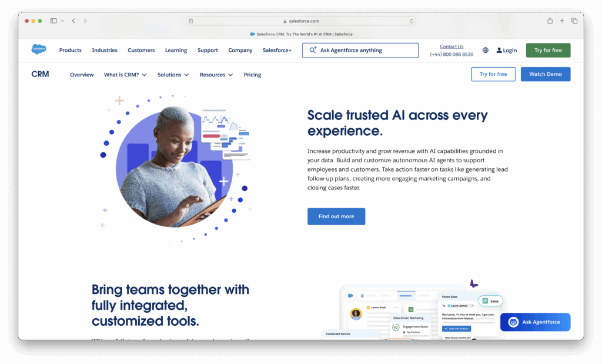Open the Safari share icon
The height and width of the screenshot is (364, 602).
(550, 21)
